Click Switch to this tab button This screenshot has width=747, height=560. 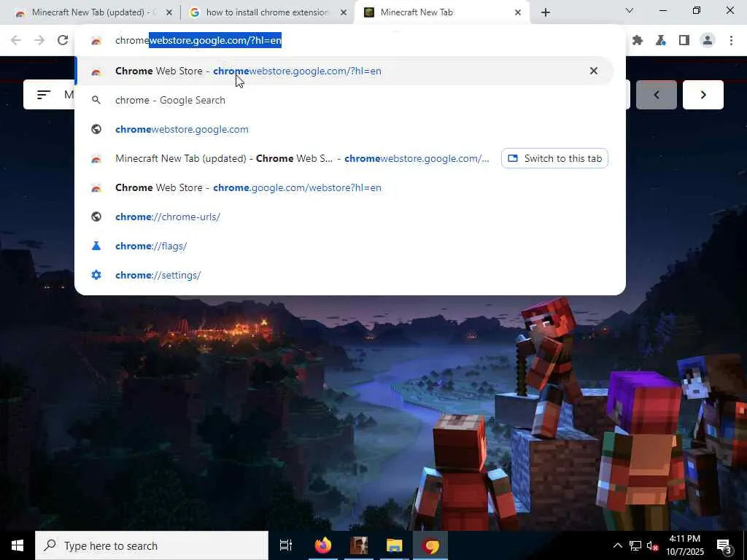click(554, 158)
